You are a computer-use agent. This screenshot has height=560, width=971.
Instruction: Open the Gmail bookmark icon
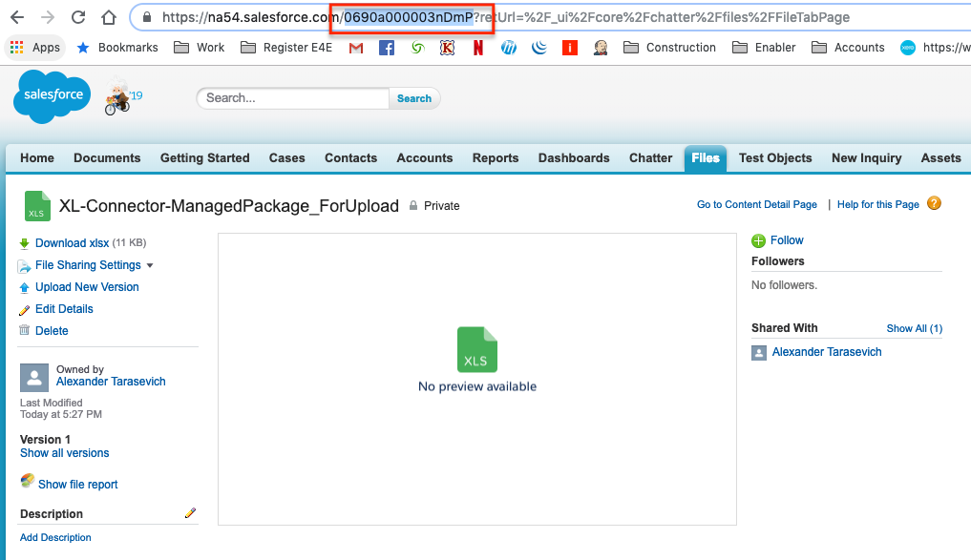(355, 48)
